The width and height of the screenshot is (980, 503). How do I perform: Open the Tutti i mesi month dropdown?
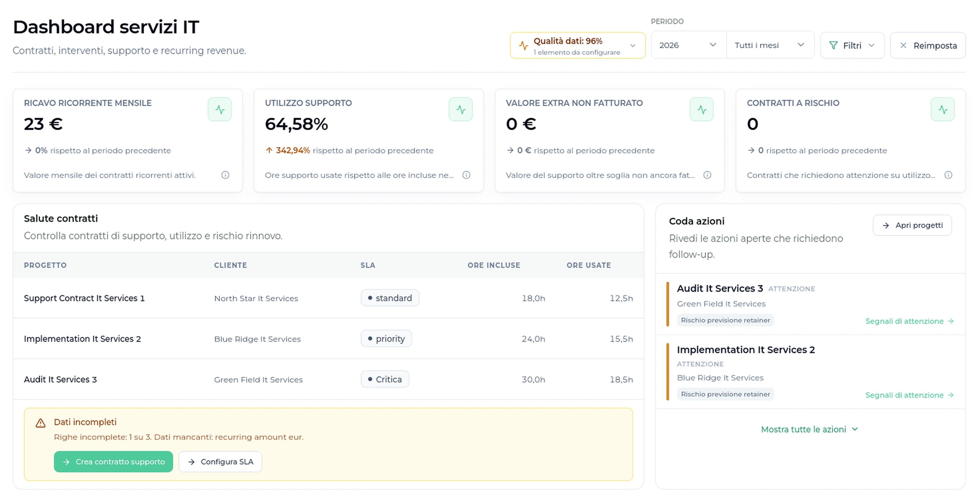pos(770,45)
